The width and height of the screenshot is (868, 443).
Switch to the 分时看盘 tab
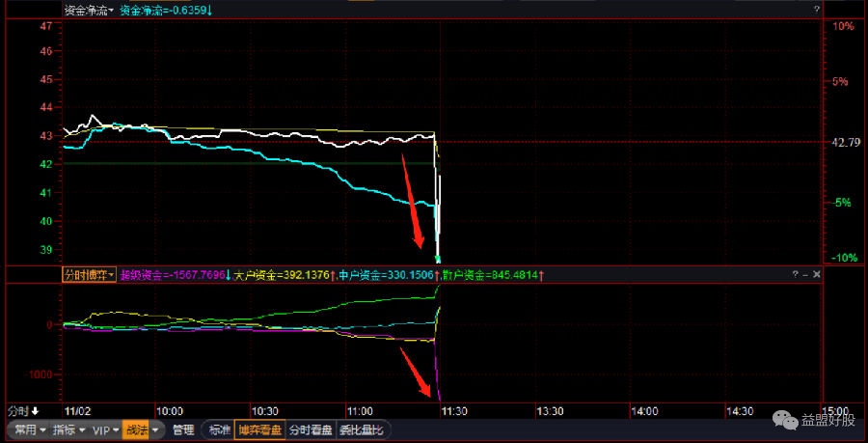click(x=311, y=429)
